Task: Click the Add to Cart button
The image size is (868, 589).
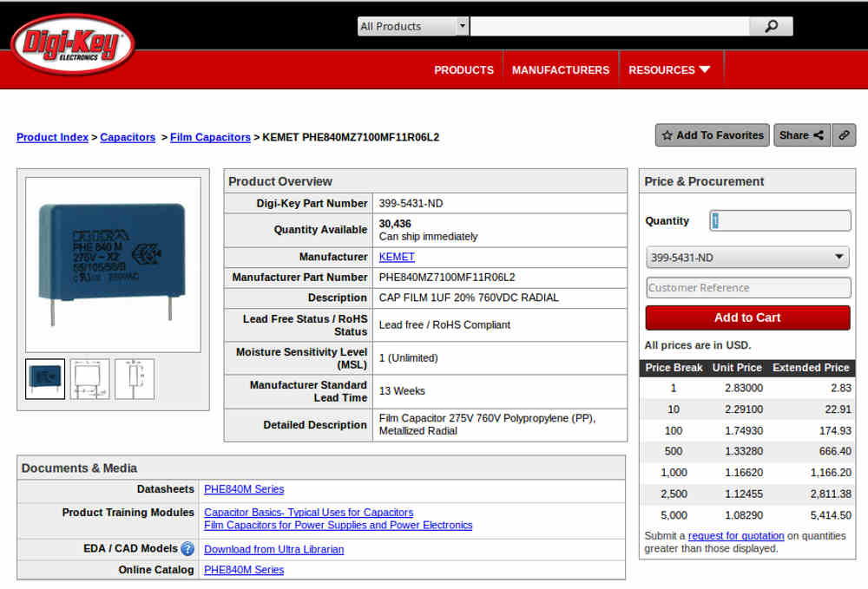Action: [747, 318]
